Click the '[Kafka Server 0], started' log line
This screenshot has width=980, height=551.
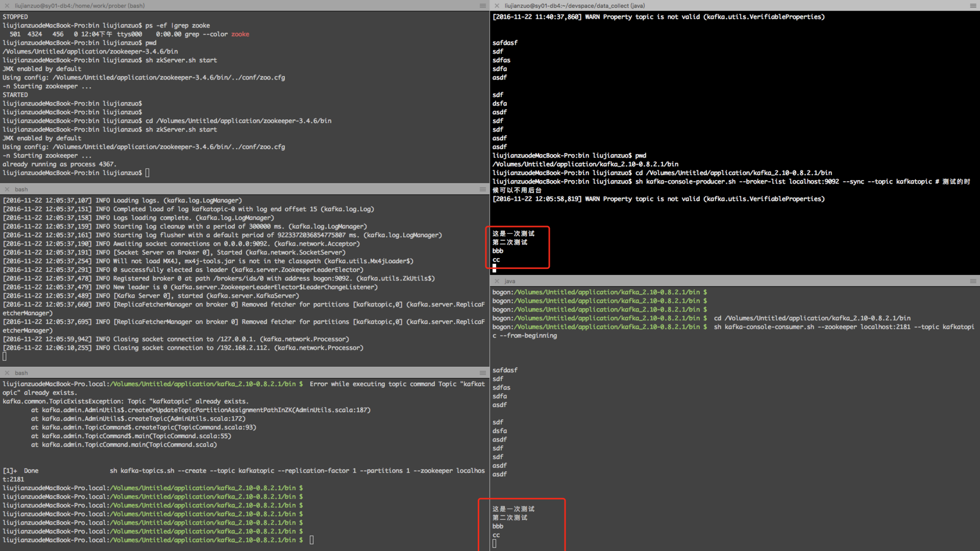[151, 296]
